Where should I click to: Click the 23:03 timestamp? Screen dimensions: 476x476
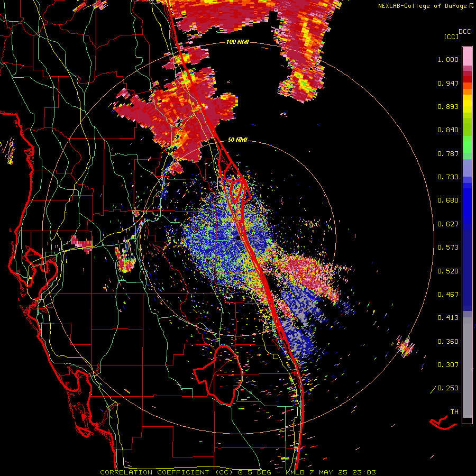pyautogui.click(x=364, y=472)
